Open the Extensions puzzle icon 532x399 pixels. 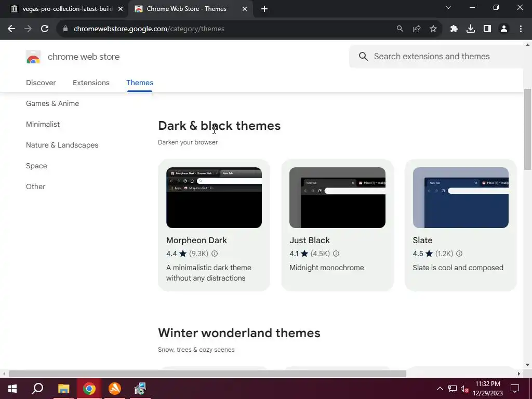[x=454, y=29]
